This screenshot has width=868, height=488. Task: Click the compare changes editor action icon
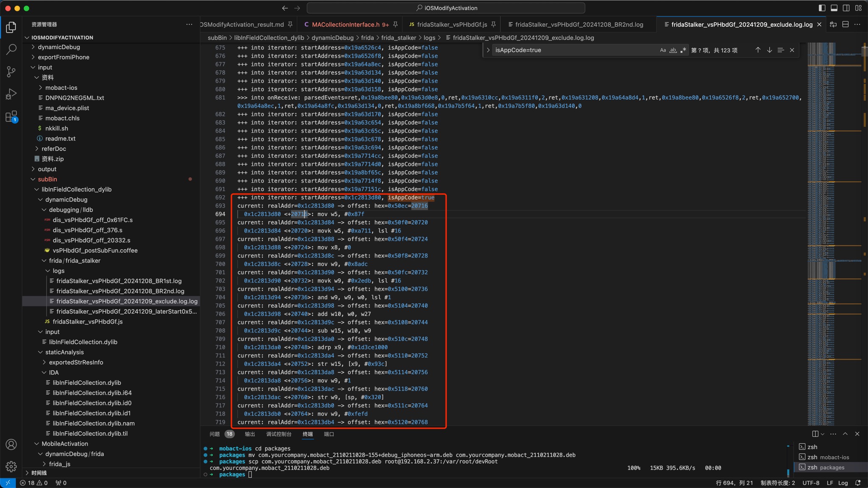click(x=833, y=25)
